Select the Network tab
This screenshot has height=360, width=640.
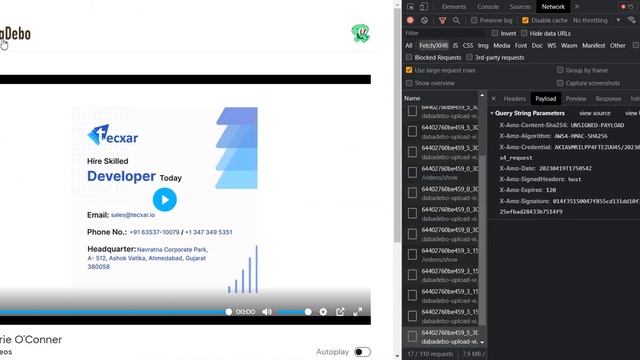point(553,7)
